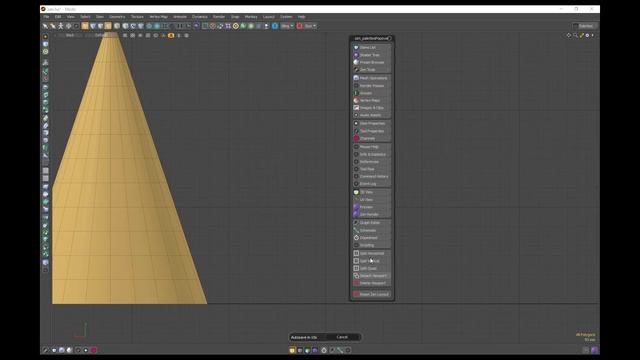
Task: Open Zen Tools in the palette
Action: tap(371, 70)
